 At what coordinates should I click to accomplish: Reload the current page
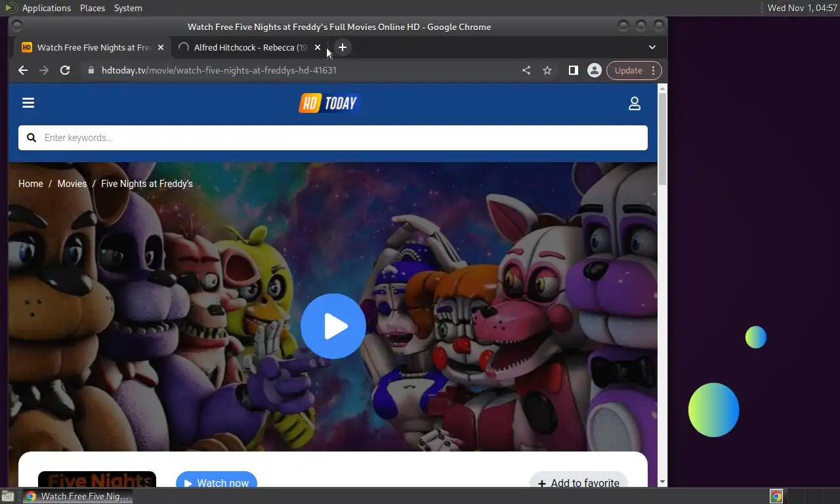click(65, 70)
